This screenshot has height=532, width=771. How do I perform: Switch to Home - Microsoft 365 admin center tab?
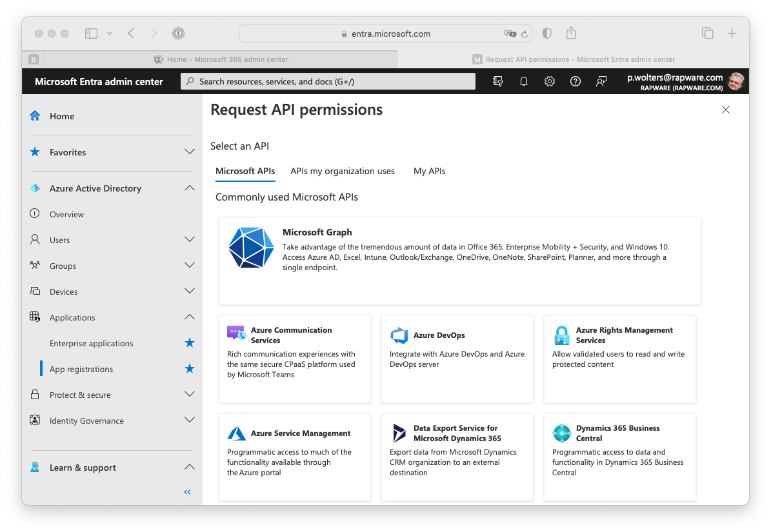[x=221, y=59]
